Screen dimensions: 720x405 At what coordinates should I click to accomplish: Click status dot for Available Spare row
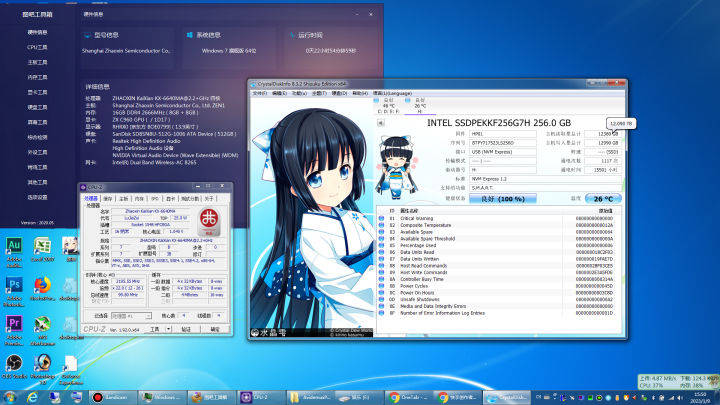point(381,232)
